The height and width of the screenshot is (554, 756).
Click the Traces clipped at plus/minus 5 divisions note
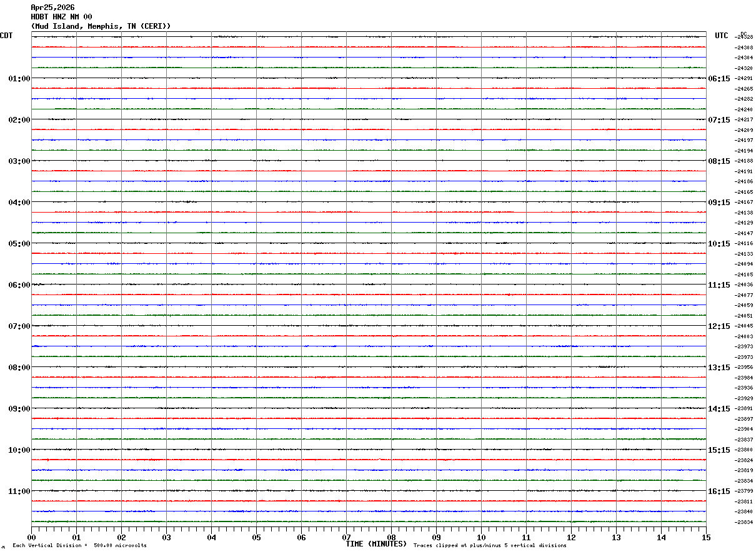pyautogui.click(x=490, y=546)
